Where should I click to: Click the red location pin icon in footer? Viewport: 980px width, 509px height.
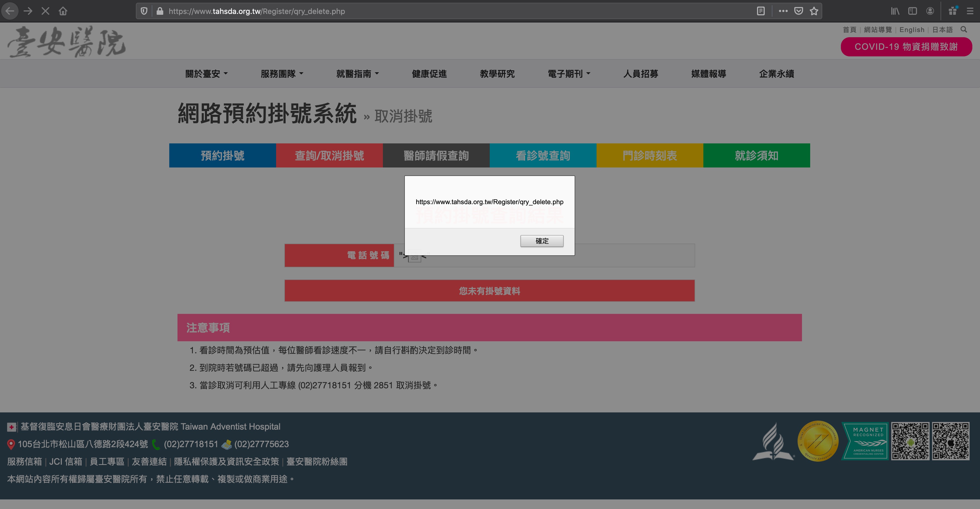pos(11,444)
